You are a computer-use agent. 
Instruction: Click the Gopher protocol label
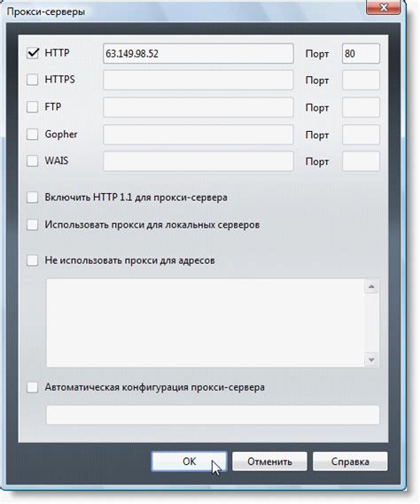click(x=61, y=134)
